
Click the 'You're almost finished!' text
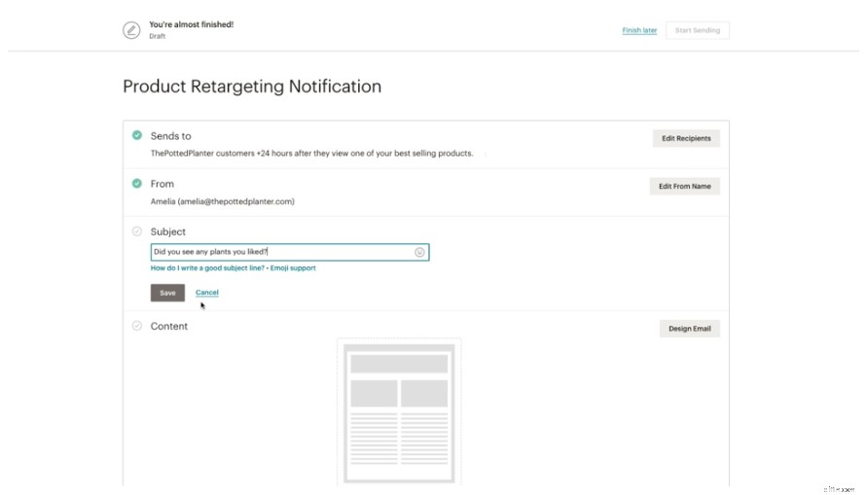(191, 24)
